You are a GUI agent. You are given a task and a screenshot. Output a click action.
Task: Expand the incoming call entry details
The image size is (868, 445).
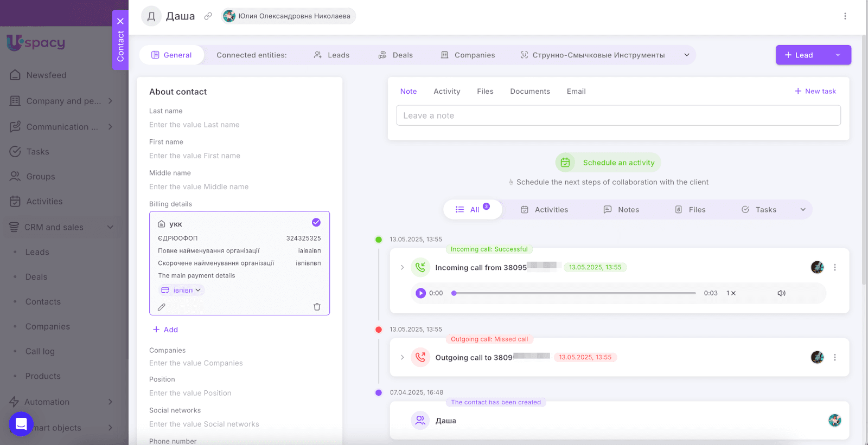(402, 267)
